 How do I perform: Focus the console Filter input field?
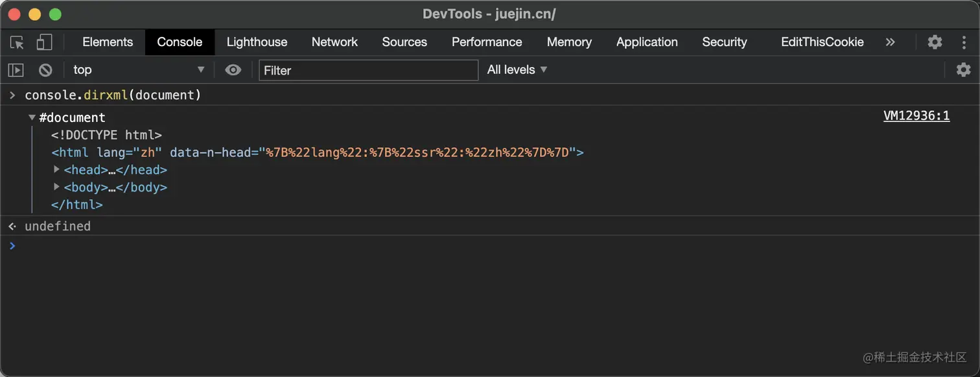click(368, 70)
